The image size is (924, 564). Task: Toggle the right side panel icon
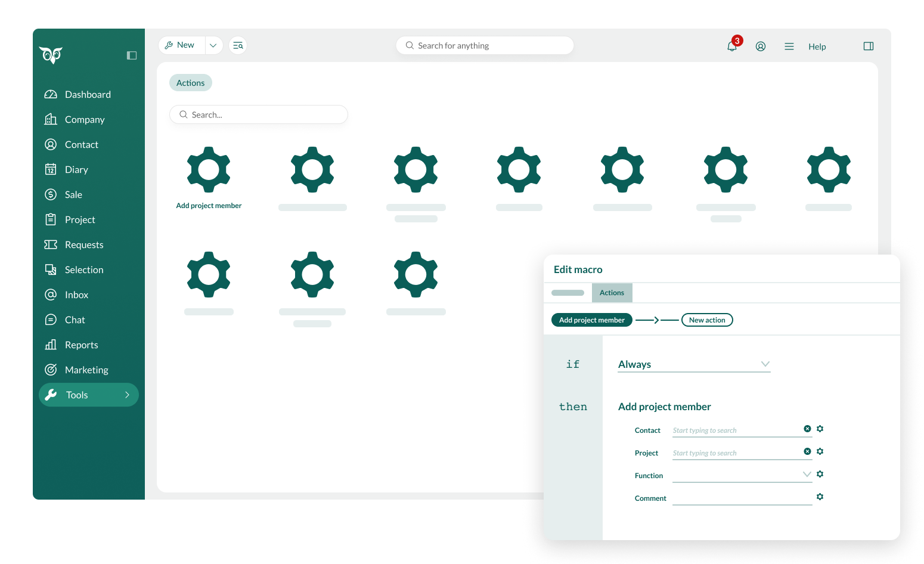coord(869,47)
